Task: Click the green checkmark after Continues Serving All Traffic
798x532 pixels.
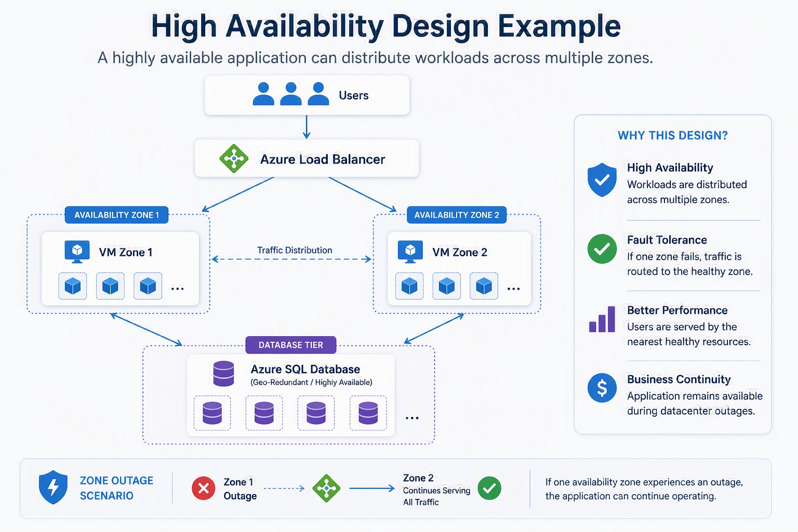Action: [489, 488]
